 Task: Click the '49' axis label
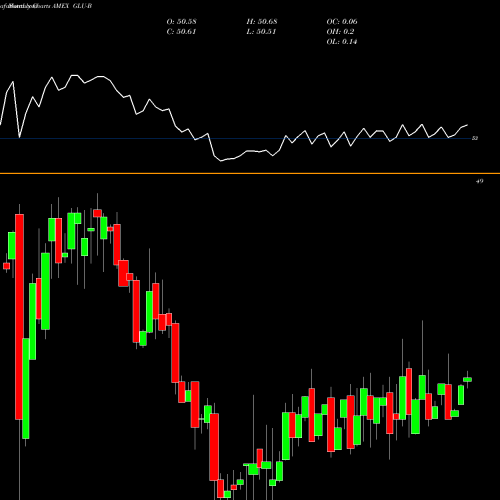pyautogui.click(x=479, y=181)
